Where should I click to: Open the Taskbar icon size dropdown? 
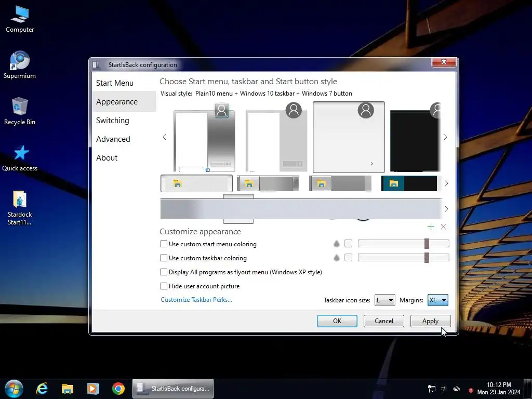click(x=385, y=300)
